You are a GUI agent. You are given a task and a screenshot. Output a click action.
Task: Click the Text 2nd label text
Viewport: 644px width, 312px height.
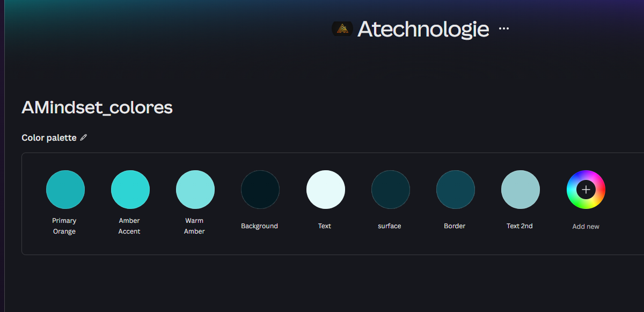click(x=519, y=226)
